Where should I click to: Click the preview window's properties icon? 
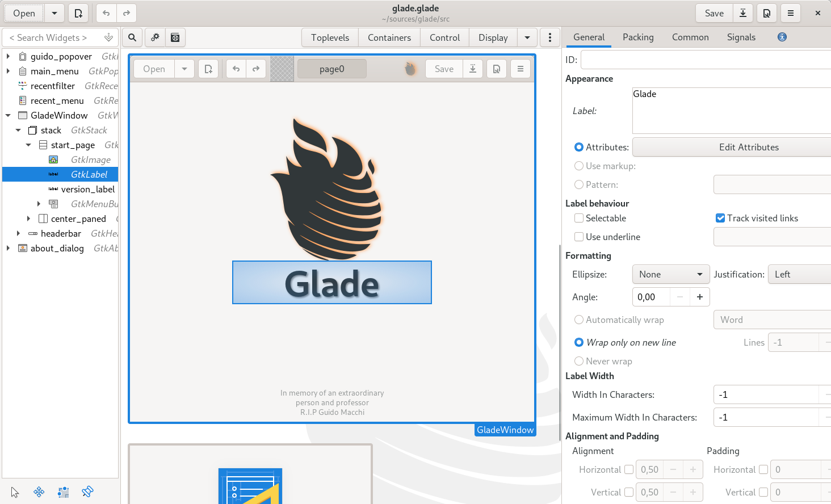point(497,69)
